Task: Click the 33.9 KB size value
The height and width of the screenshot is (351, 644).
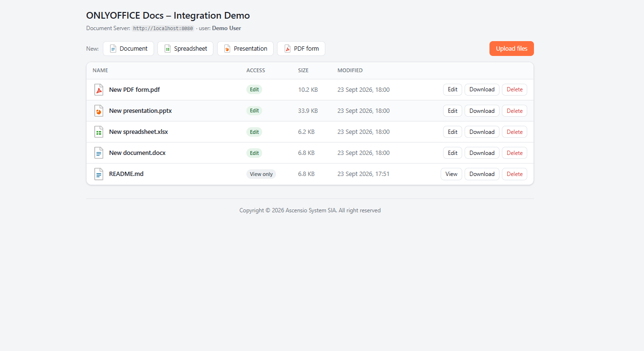Action: point(308,110)
